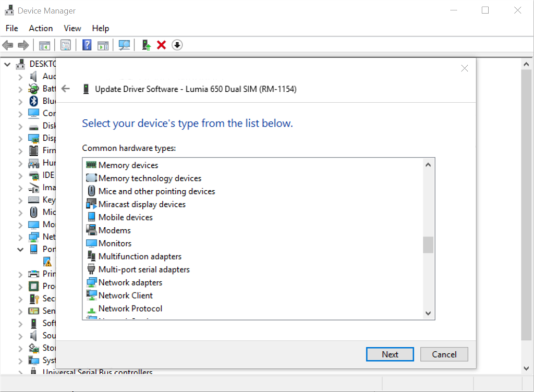Click the blue Help question mark icon
534x392 pixels.
pyautogui.click(x=87, y=45)
